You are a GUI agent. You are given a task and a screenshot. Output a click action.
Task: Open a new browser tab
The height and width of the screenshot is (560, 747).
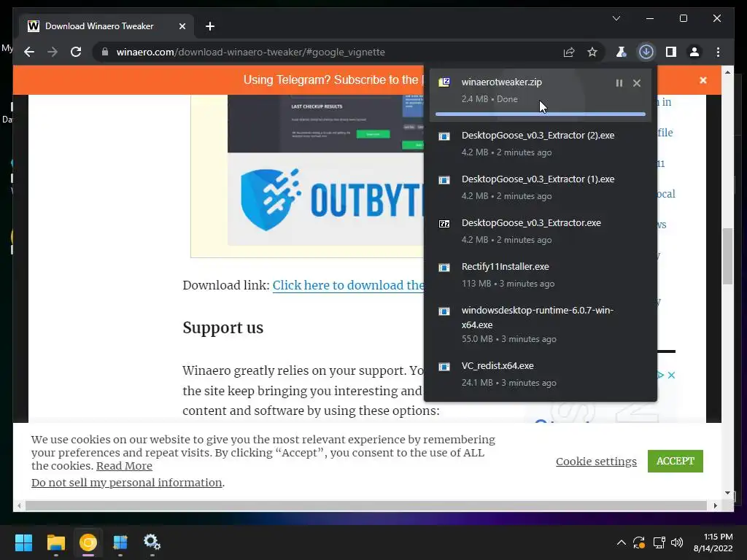tap(210, 26)
